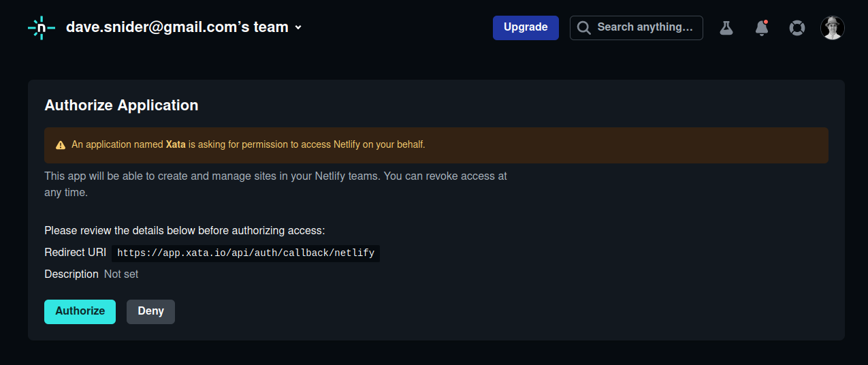
Task: Click the "Not set" description value
Action: (x=121, y=274)
